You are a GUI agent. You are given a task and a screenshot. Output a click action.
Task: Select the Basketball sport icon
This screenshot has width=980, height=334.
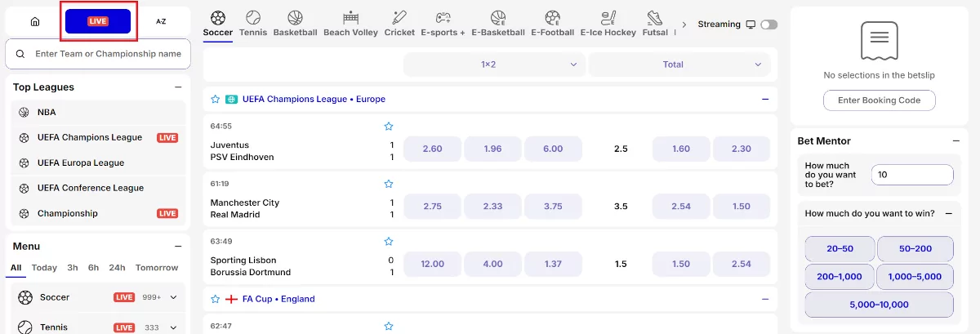(x=295, y=17)
